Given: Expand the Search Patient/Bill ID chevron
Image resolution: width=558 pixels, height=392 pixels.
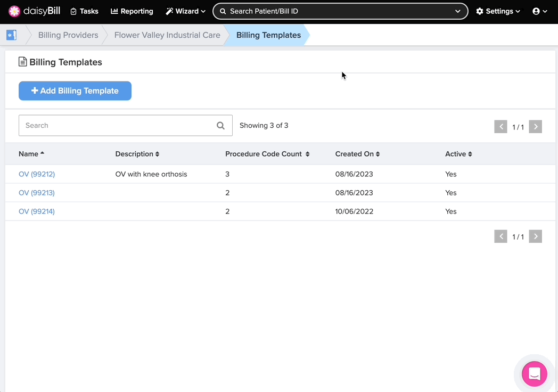Looking at the screenshot, I should 458,11.
